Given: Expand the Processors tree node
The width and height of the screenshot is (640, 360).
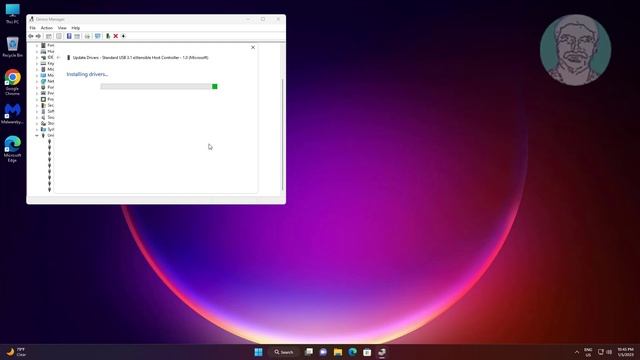Looking at the screenshot, I should (37, 100).
